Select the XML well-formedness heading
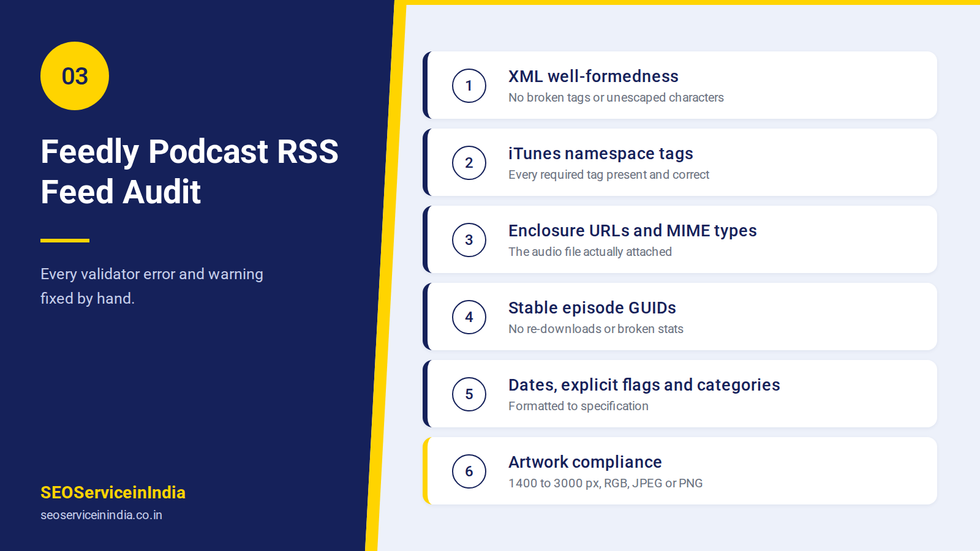 tap(594, 76)
